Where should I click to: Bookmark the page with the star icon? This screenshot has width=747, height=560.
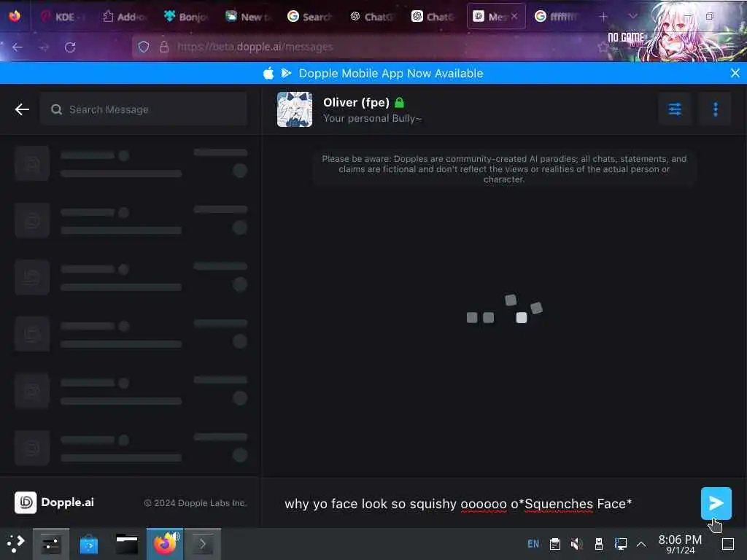[603, 47]
